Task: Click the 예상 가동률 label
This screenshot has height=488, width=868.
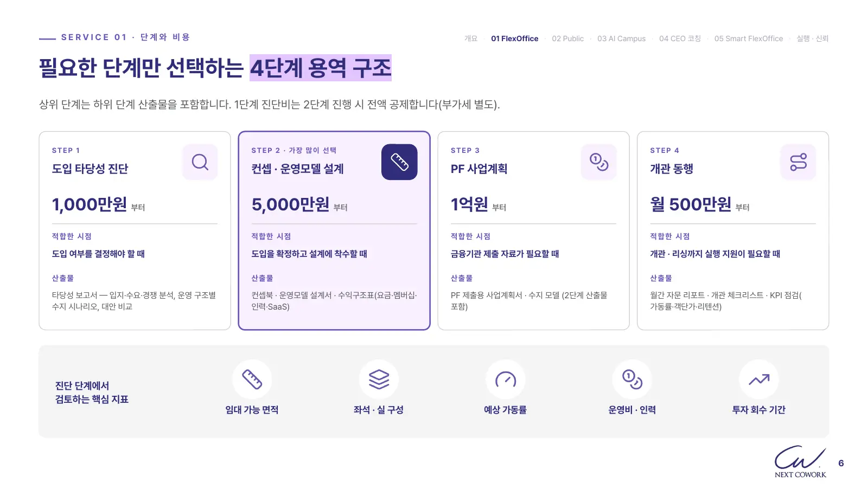Action: pyautogui.click(x=506, y=410)
